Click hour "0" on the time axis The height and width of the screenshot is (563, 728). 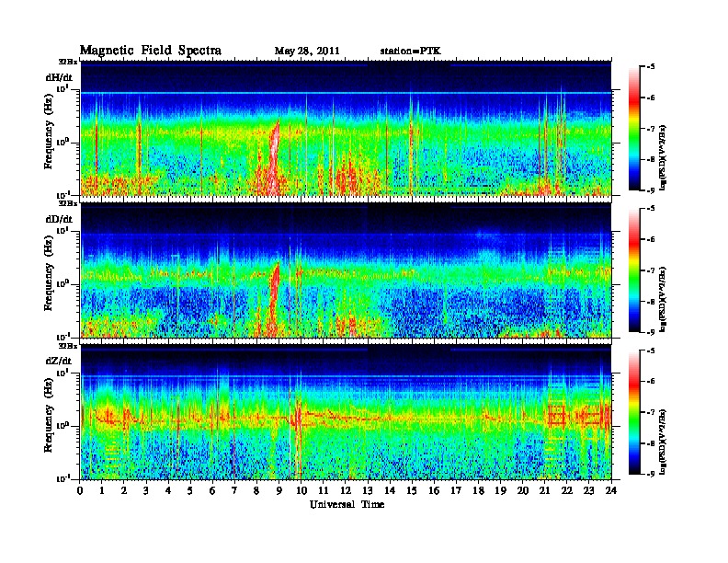[x=80, y=491]
